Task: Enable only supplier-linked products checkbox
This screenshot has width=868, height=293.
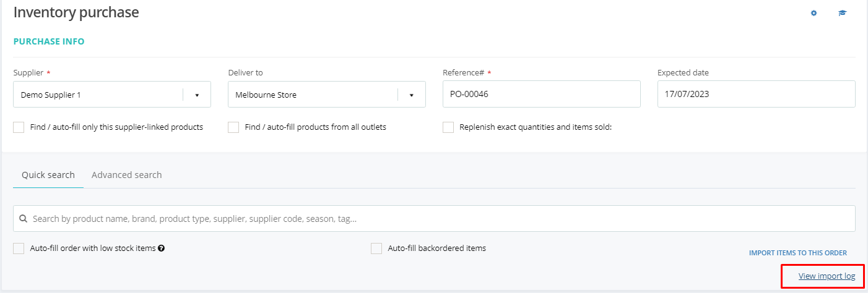Action: (19, 127)
